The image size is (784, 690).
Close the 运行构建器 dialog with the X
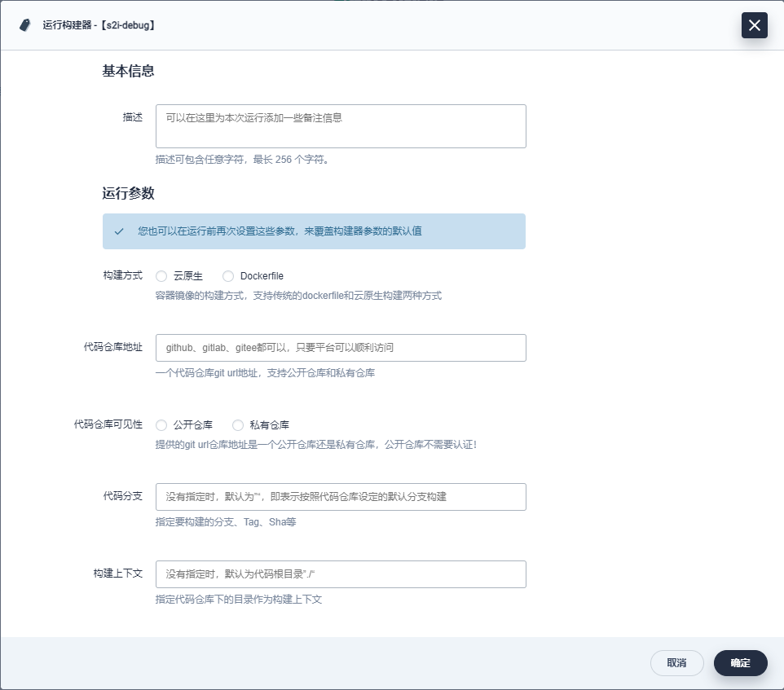click(x=754, y=25)
